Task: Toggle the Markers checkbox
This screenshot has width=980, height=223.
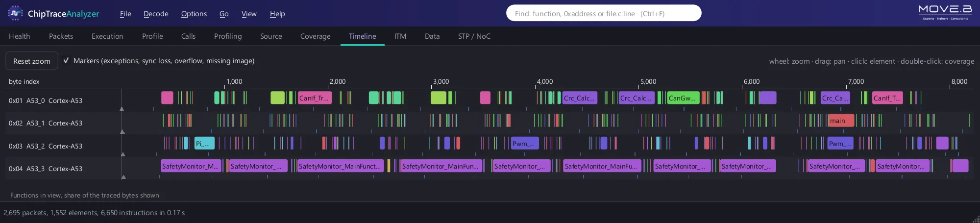Action: [66, 61]
